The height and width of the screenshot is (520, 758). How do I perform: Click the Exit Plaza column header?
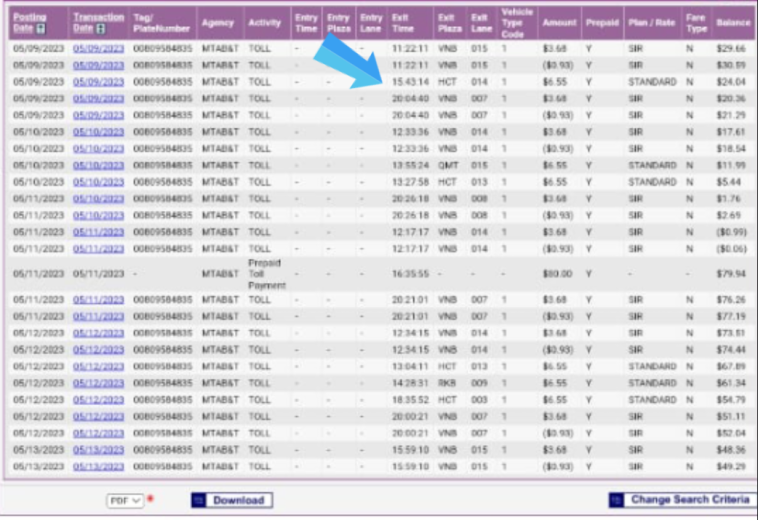coord(447,22)
